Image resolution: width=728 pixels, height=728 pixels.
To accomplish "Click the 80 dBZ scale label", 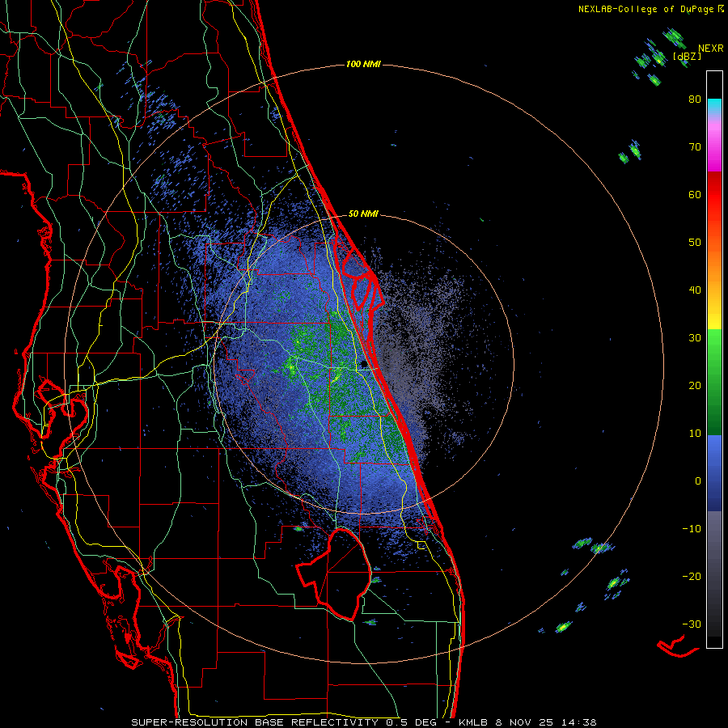I will tap(695, 99).
